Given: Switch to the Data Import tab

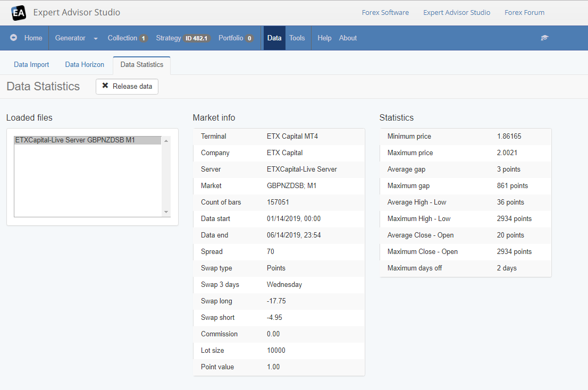Looking at the screenshot, I should (31, 64).
